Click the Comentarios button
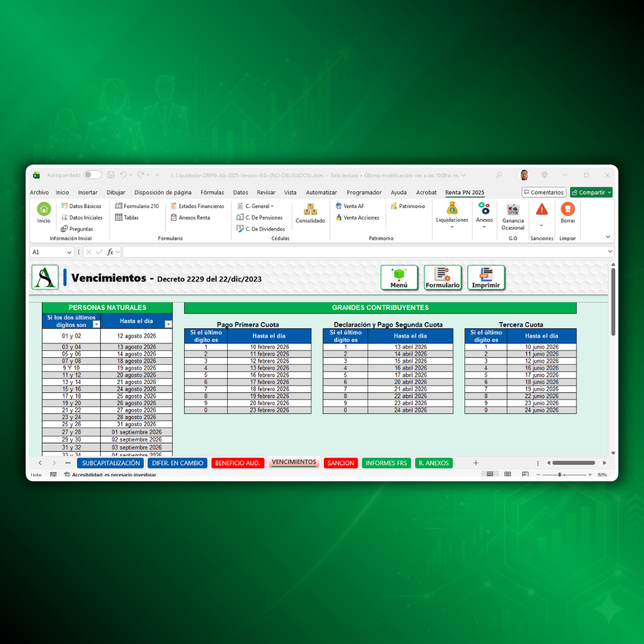This screenshot has width=644, height=644. [x=544, y=193]
